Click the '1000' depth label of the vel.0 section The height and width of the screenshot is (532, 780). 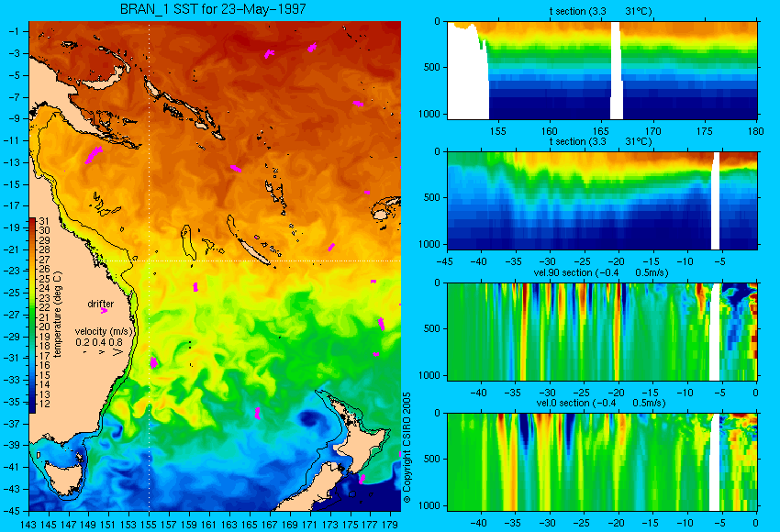coord(429,505)
